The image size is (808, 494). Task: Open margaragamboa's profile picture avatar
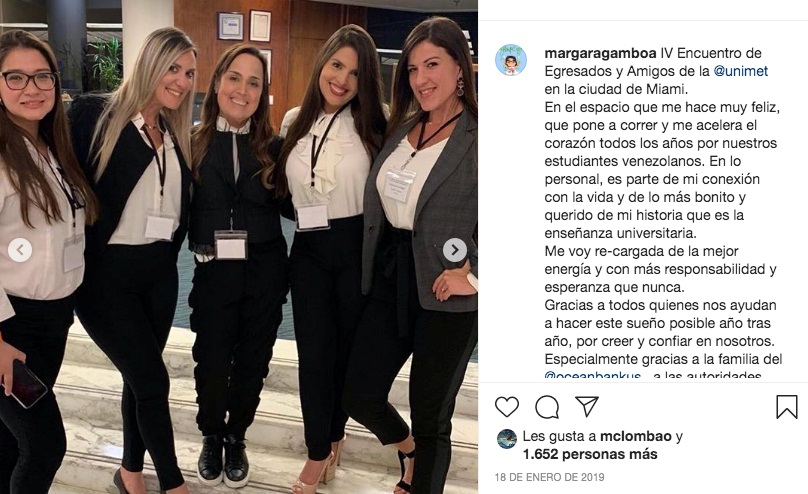click(x=511, y=60)
